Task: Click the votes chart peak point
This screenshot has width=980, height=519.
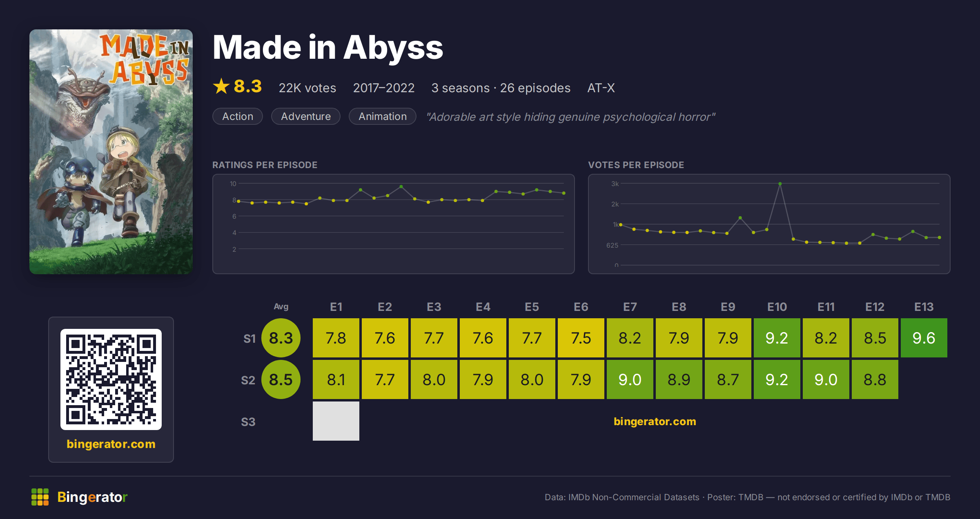Action: click(780, 184)
